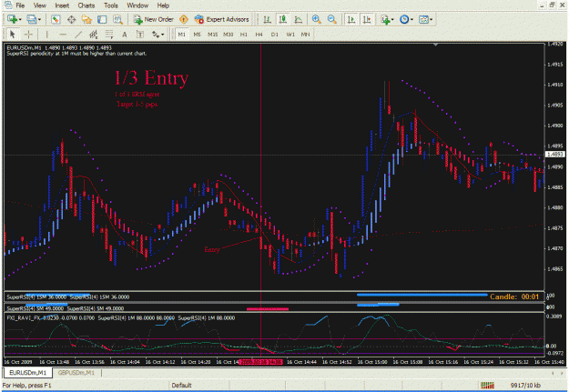Click the 1.4893 current price label

554,155
